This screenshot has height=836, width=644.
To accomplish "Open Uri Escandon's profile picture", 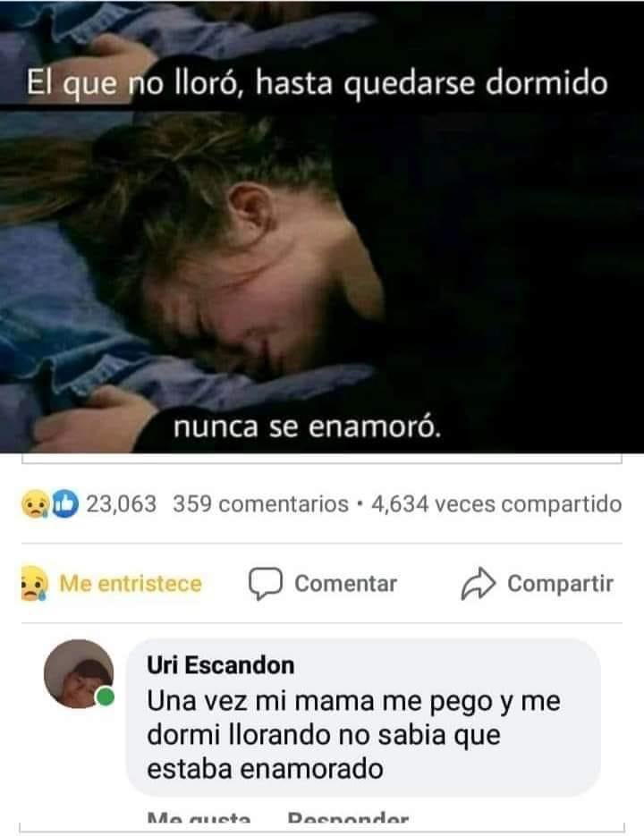I will click(79, 674).
